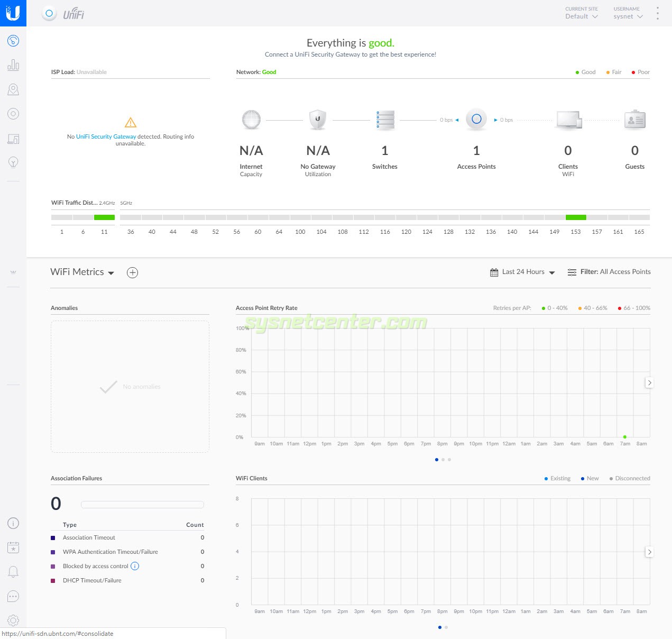
Task: Click the green data point at 7am
Action: tap(625, 437)
